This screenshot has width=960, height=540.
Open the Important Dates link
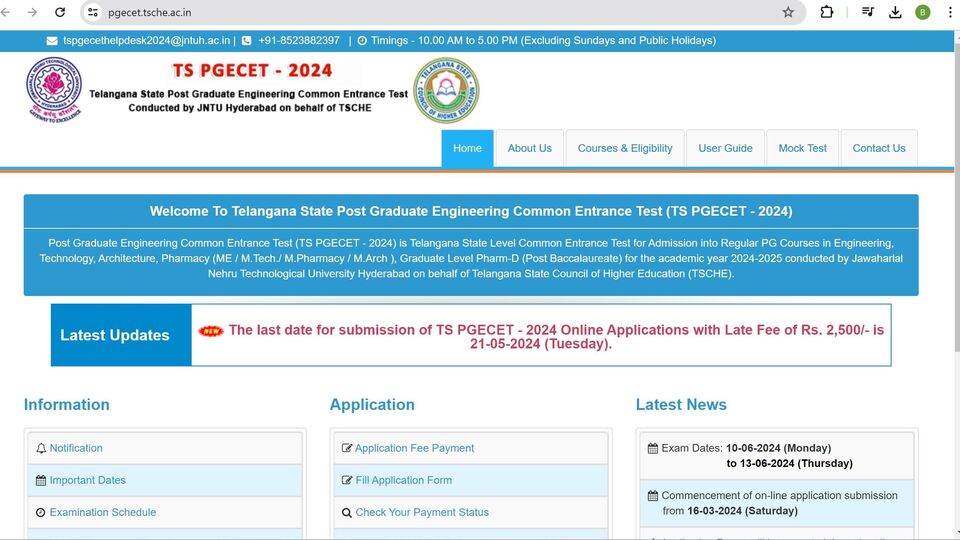coord(88,481)
